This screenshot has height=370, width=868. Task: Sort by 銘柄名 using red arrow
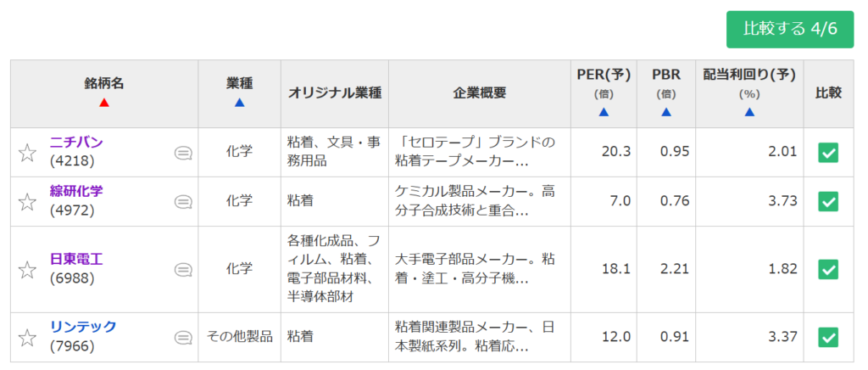(x=104, y=103)
